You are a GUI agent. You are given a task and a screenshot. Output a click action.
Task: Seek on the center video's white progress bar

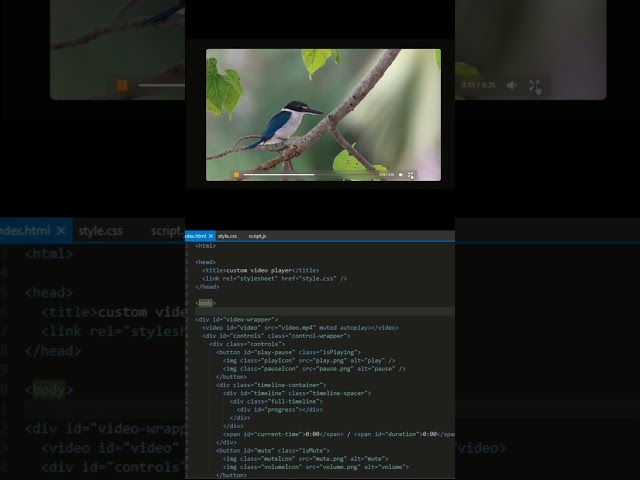(x=309, y=175)
